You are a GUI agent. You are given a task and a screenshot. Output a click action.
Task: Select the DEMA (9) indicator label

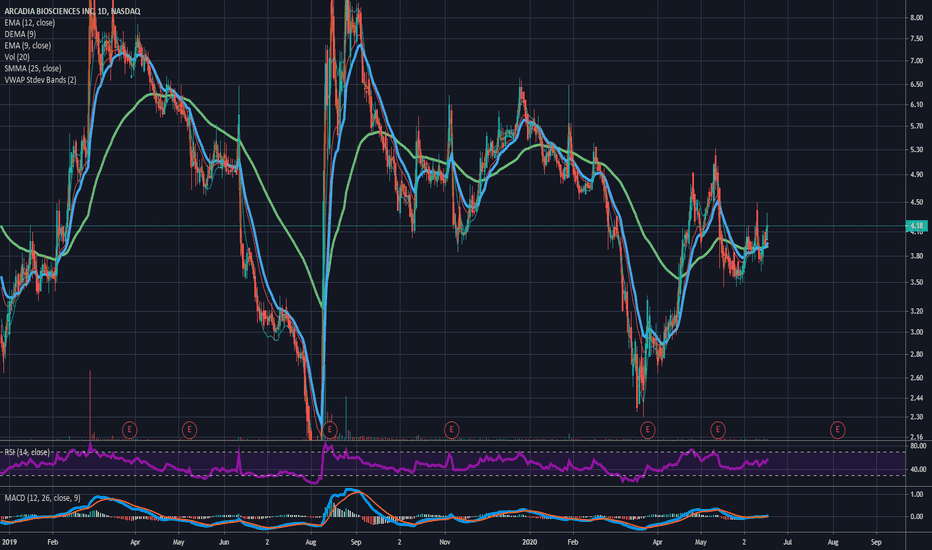point(20,34)
